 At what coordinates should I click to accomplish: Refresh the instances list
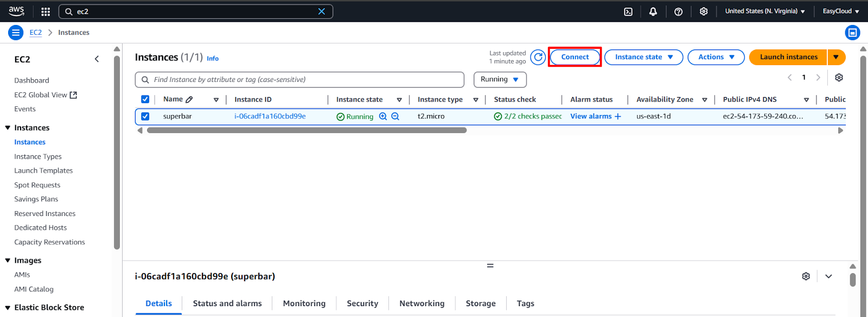(x=538, y=57)
